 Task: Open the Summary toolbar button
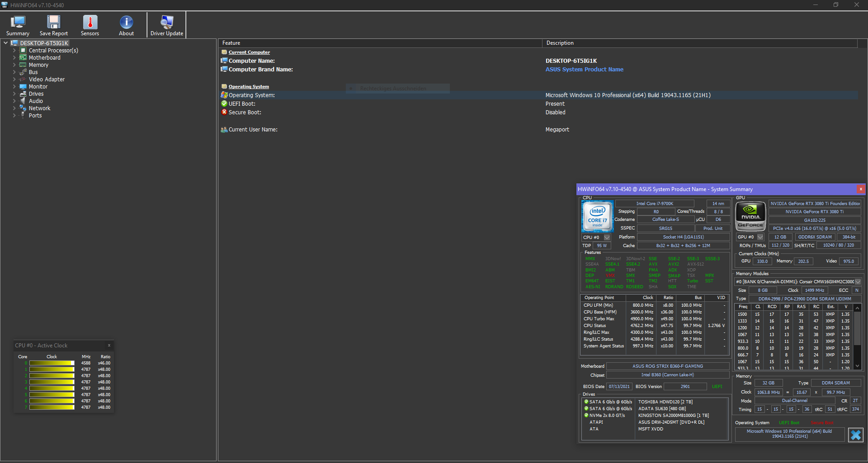pyautogui.click(x=18, y=25)
